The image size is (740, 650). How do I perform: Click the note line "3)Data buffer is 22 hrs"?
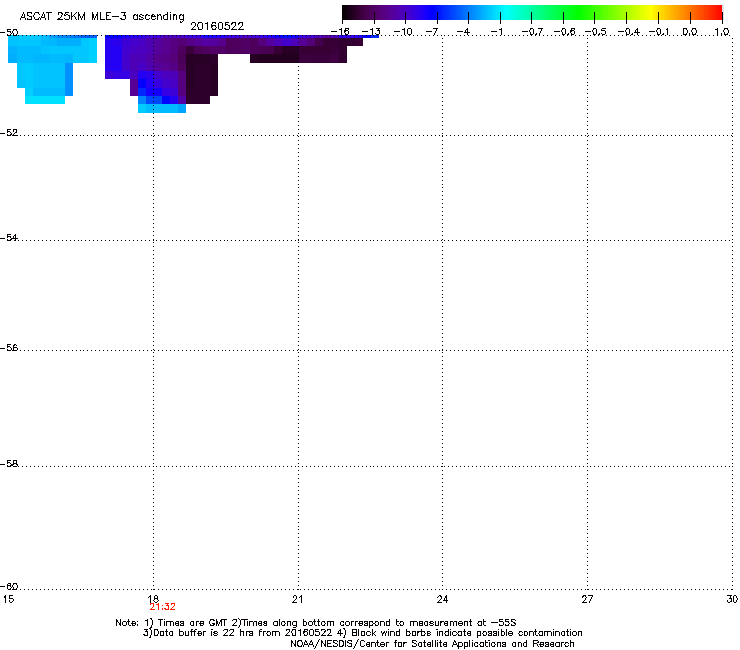point(362,633)
